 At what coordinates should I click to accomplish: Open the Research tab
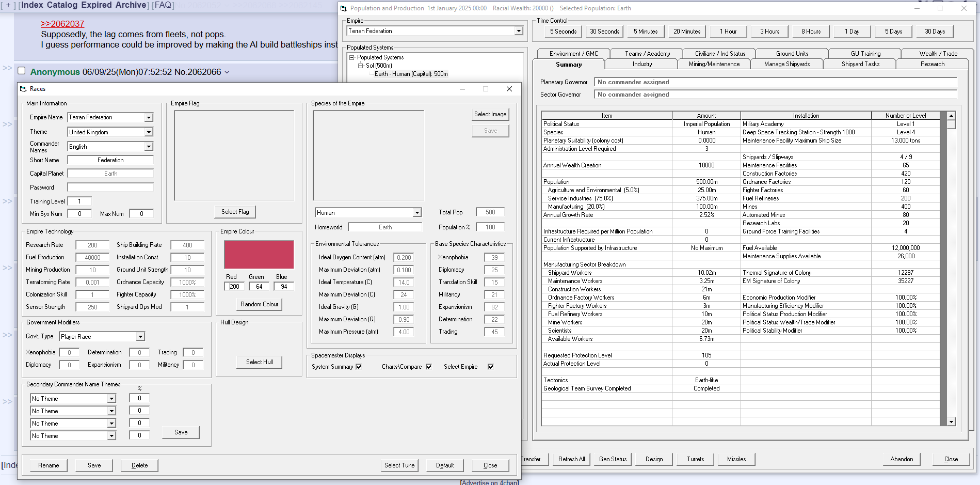point(932,64)
